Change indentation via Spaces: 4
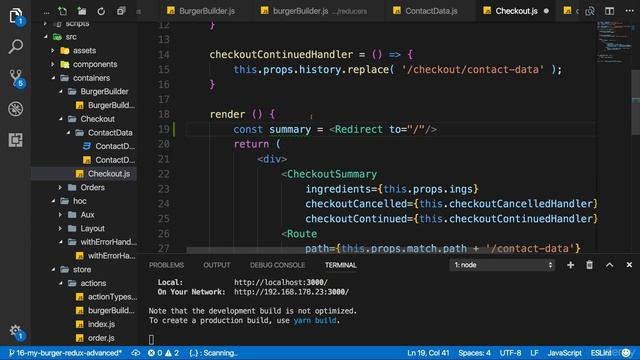The width and height of the screenshot is (640, 360). pyautogui.click(x=474, y=353)
